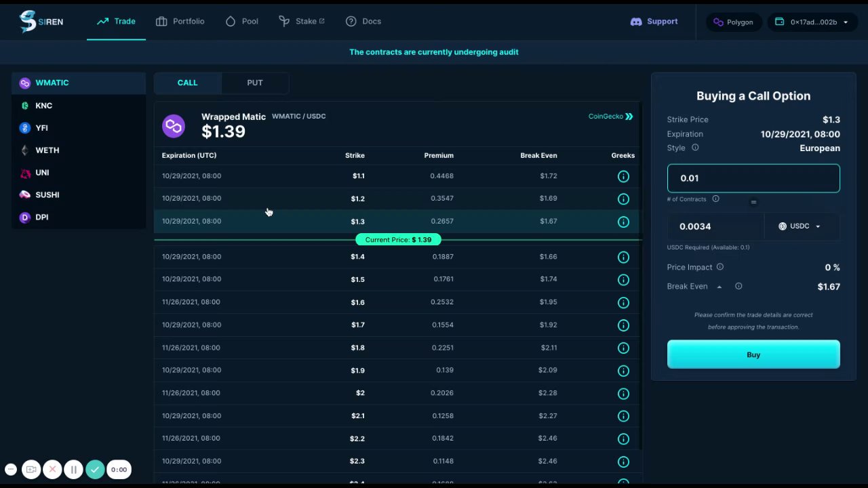Select UNI in the asset list
Viewport: 868px width, 488px height.
[x=79, y=173]
